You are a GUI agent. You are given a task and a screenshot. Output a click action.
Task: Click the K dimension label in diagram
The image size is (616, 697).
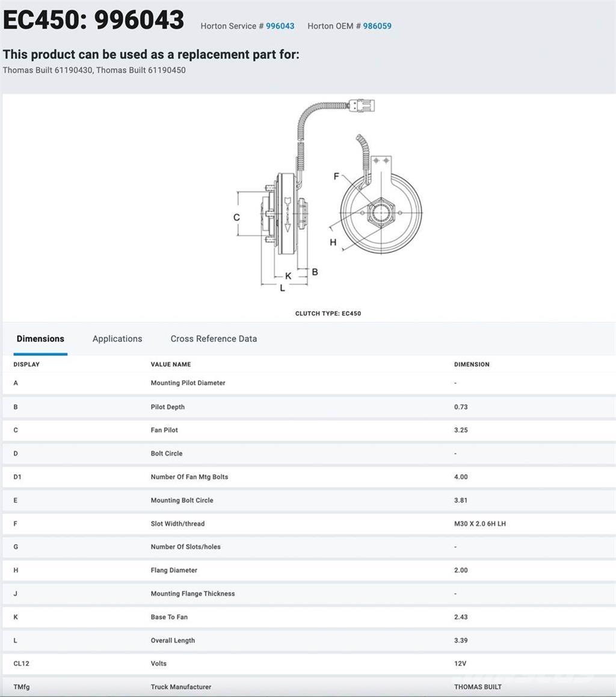click(288, 276)
